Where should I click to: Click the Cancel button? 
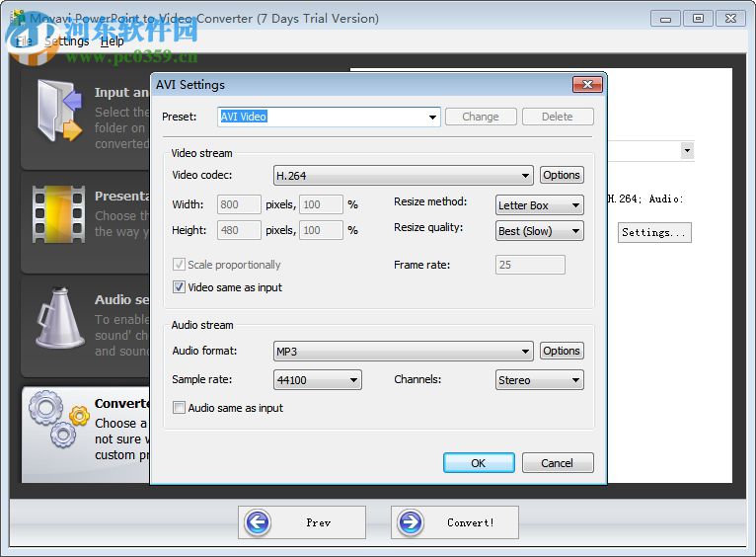click(558, 463)
